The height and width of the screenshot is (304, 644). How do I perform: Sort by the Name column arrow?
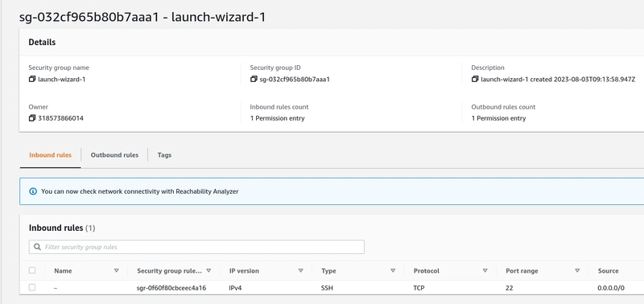tap(117, 271)
